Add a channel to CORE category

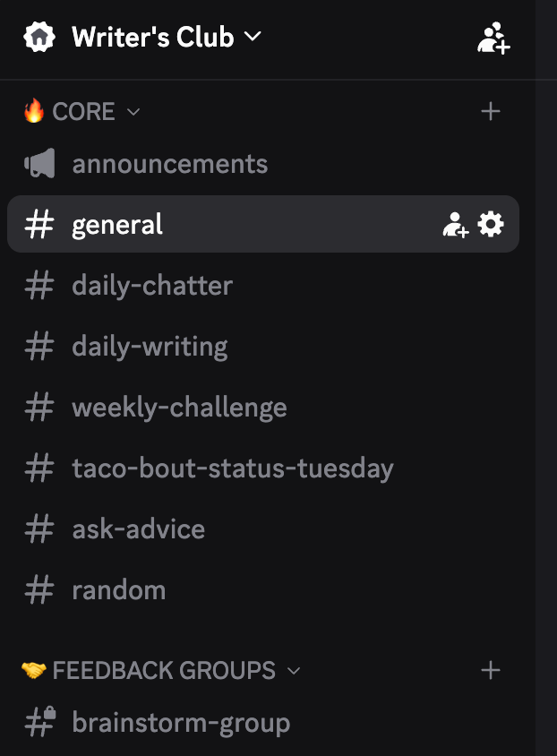coord(490,111)
